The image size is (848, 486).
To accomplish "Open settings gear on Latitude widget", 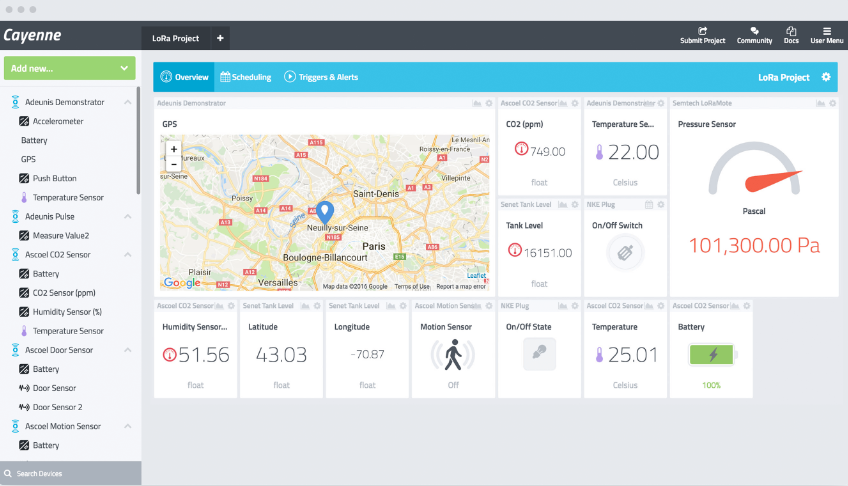I will 317,306.
